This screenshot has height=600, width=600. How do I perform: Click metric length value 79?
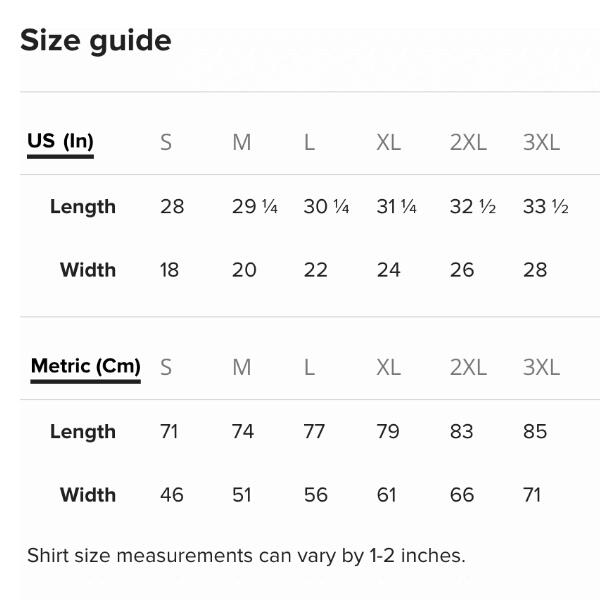click(387, 432)
